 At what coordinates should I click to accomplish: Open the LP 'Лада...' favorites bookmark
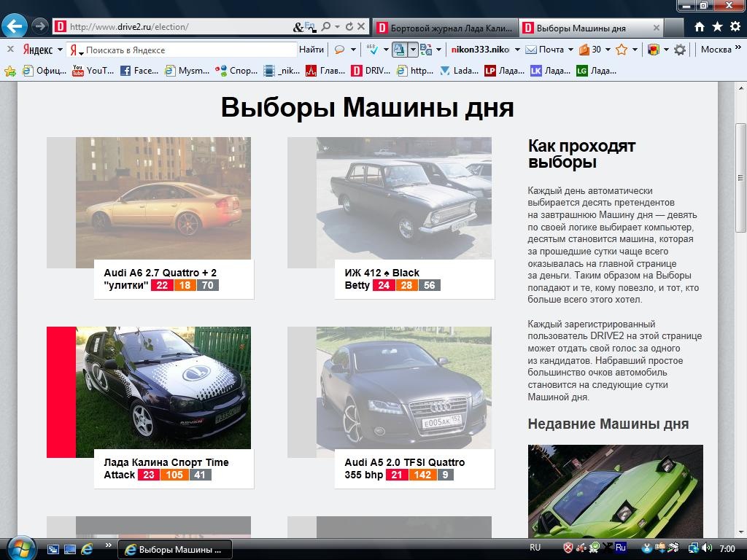[x=505, y=71]
